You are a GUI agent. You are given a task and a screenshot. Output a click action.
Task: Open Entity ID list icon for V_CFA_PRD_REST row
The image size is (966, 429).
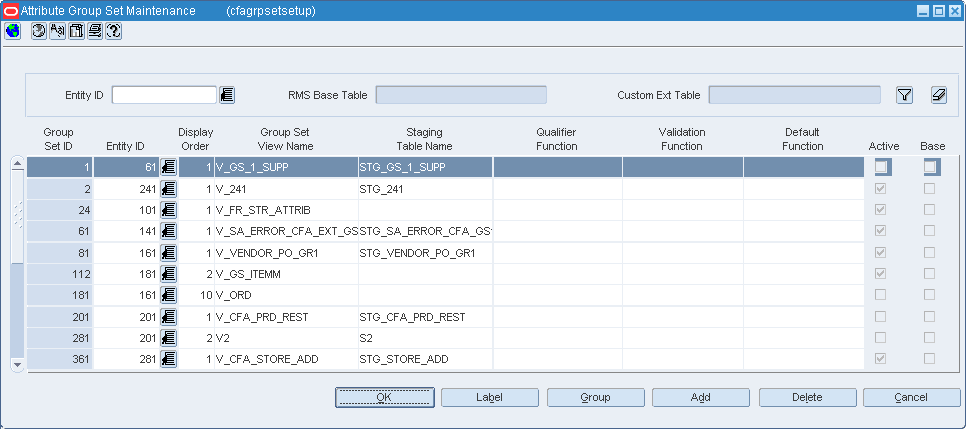168,317
